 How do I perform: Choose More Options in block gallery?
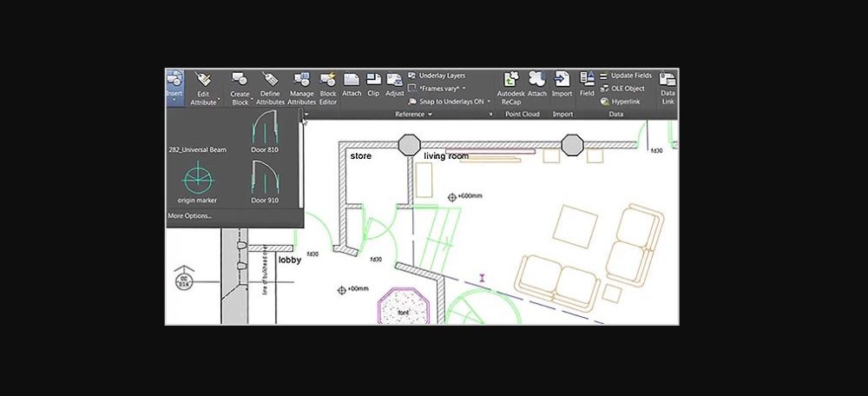click(189, 215)
